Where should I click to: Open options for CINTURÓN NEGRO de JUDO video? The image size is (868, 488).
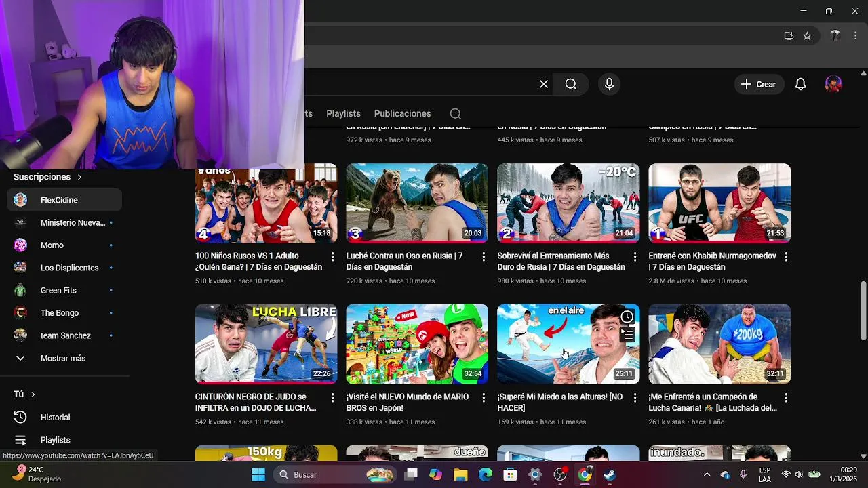tap(332, 398)
